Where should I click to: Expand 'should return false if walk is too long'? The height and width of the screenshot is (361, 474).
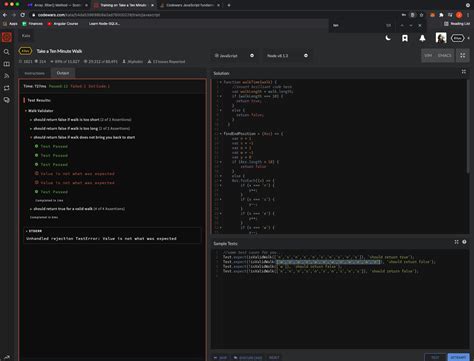(81, 128)
